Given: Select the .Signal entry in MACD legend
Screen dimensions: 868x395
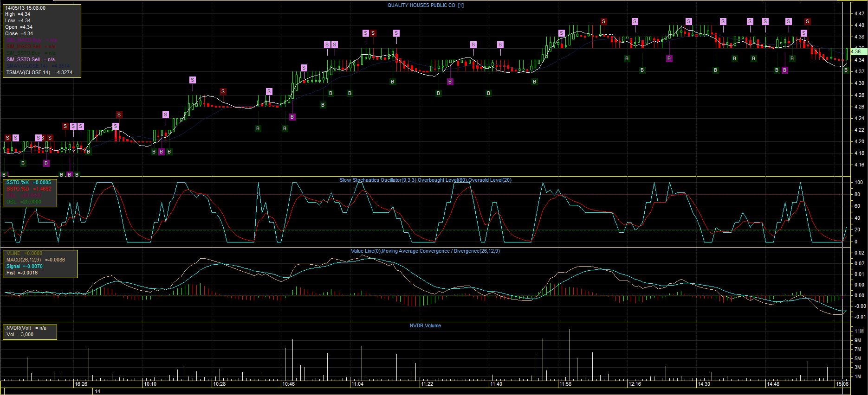Looking at the screenshot, I should pyautogui.click(x=24, y=267).
